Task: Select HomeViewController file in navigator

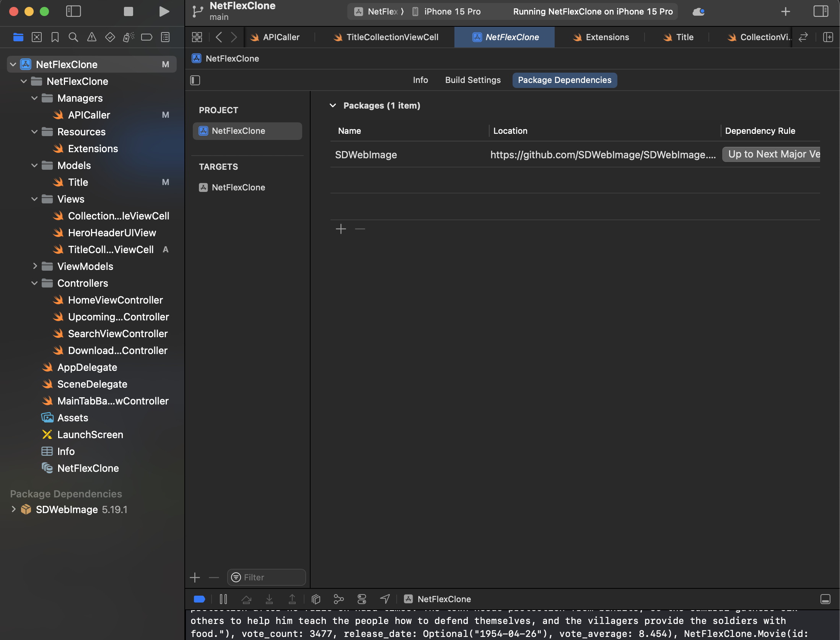Action: pyautogui.click(x=115, y=300)
